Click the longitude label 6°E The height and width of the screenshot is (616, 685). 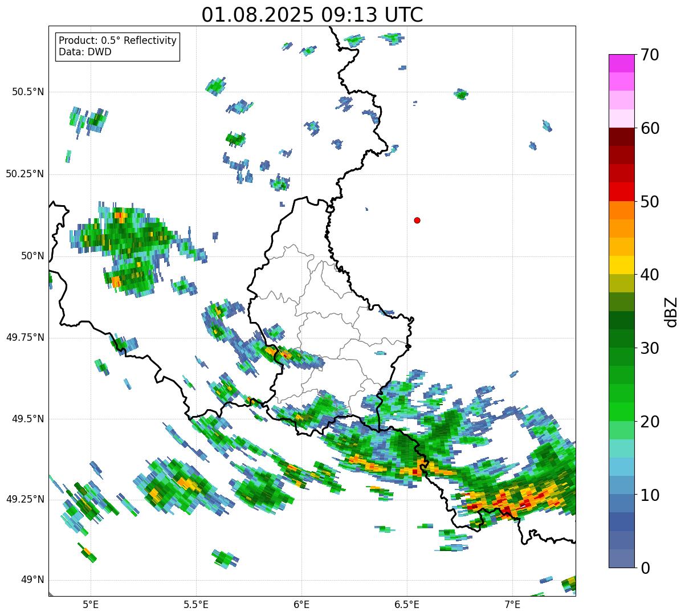pyautogui.click(x=301, y=604)
